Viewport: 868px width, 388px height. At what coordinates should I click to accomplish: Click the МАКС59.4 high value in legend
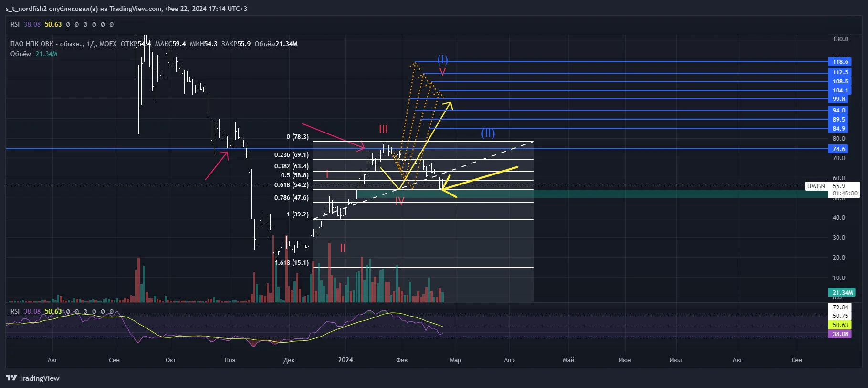tap(170, 44)
